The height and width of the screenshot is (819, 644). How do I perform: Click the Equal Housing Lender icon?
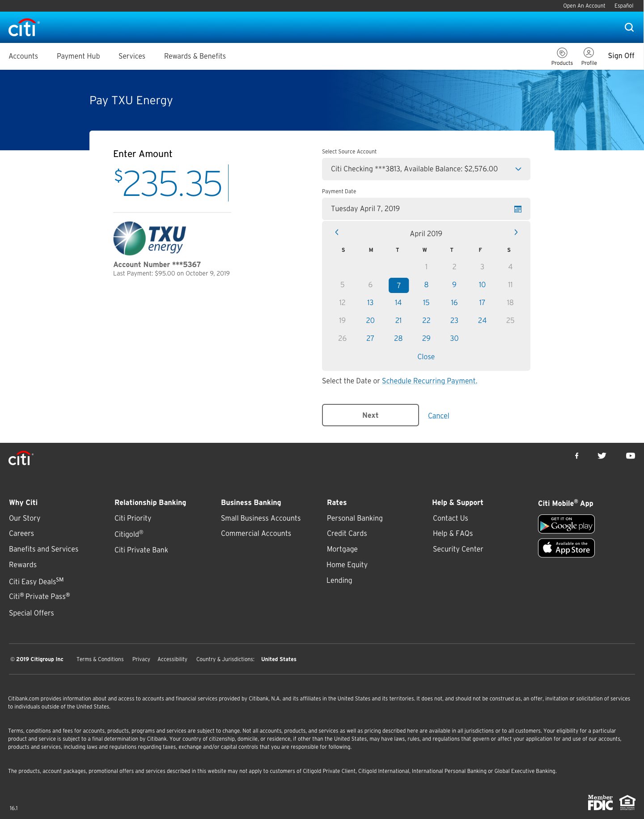point(627,802)
